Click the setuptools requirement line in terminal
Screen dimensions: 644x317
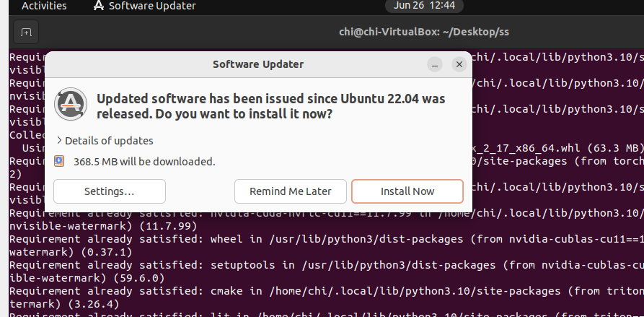[288, 264]
